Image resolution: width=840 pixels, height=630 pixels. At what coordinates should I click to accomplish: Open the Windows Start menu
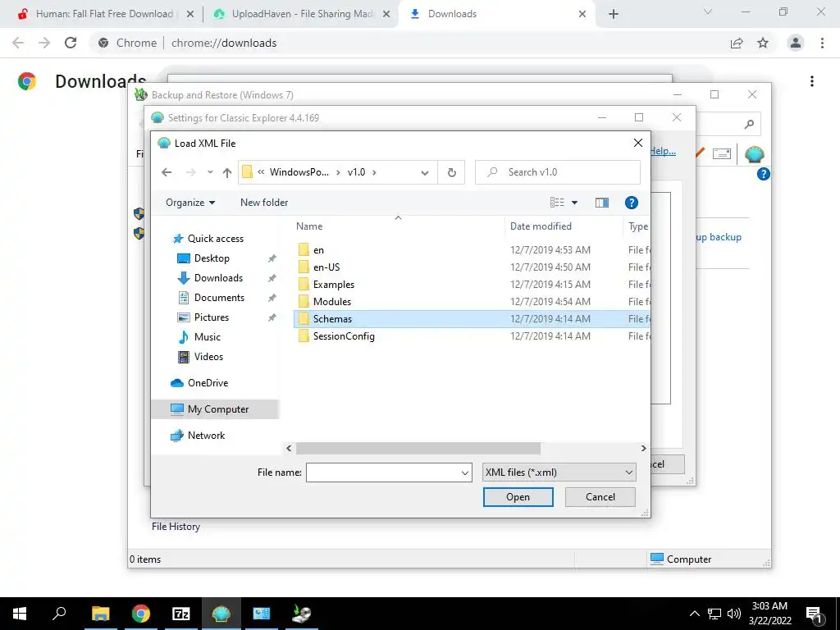click(20, 614)
